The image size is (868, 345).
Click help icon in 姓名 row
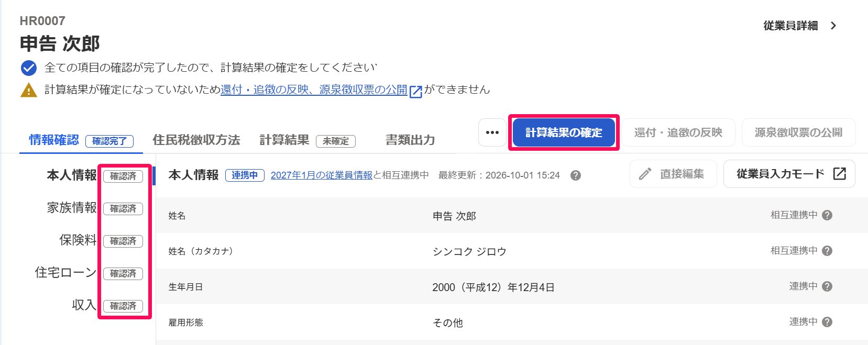(827, 215)
